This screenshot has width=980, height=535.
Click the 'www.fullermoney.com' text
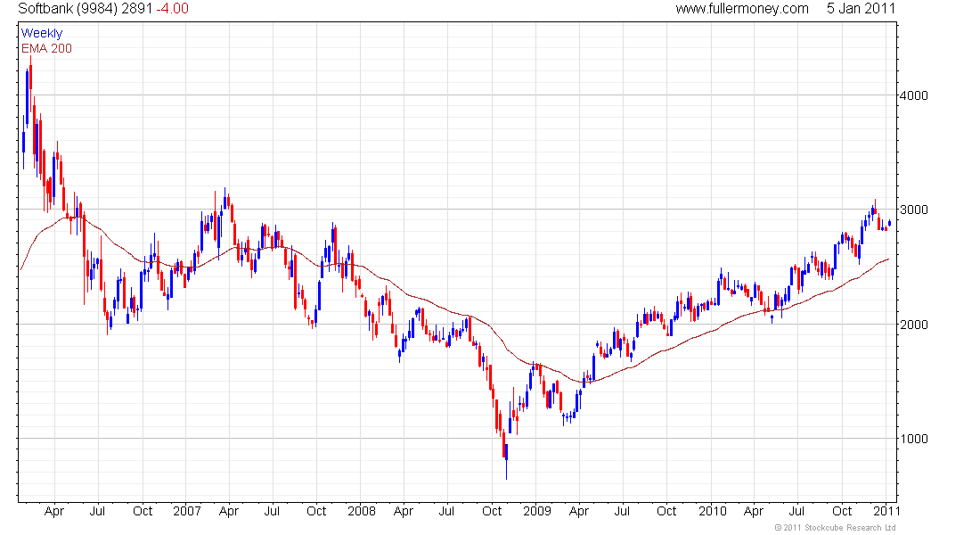pos(742,9)
